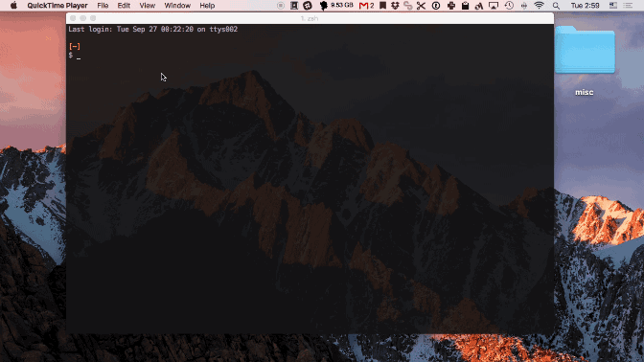Click the screen recording stop icon in menu bar
Viewport: 644px width, 362px height.
(x=281, y=6)
